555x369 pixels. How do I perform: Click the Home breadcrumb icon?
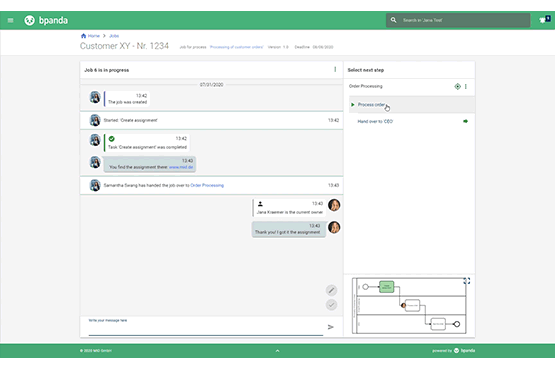click(84, 36)
